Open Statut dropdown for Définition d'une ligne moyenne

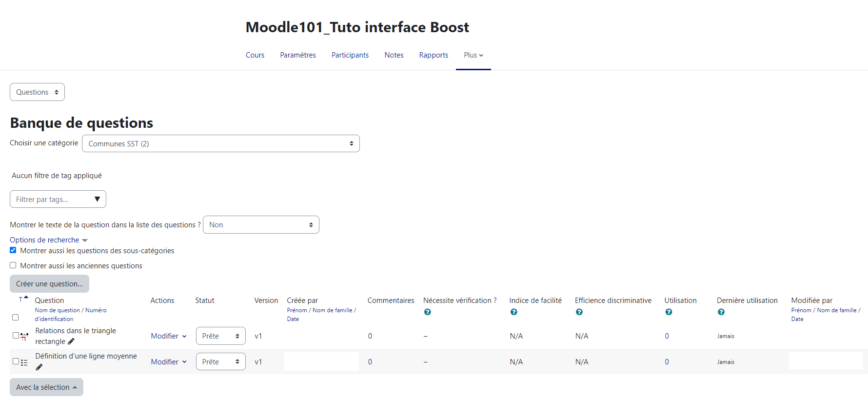[220, 361]
